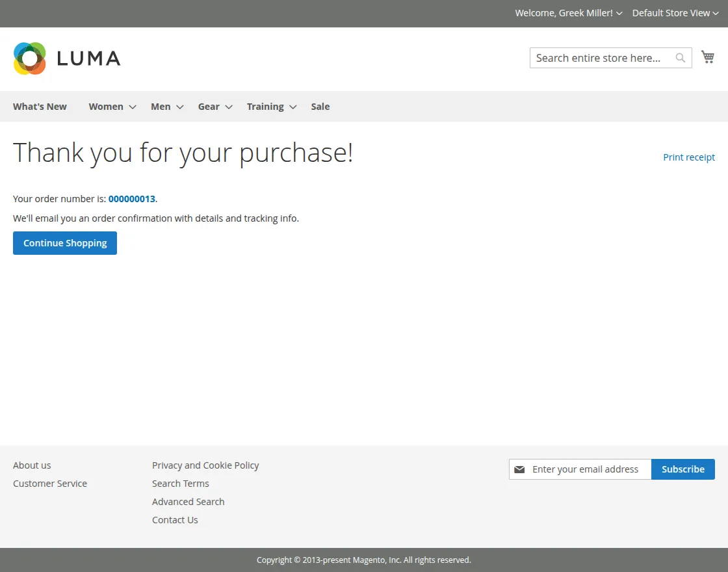Click the search magnifier icon
The image size is (728, 572).
click(680, 58)
